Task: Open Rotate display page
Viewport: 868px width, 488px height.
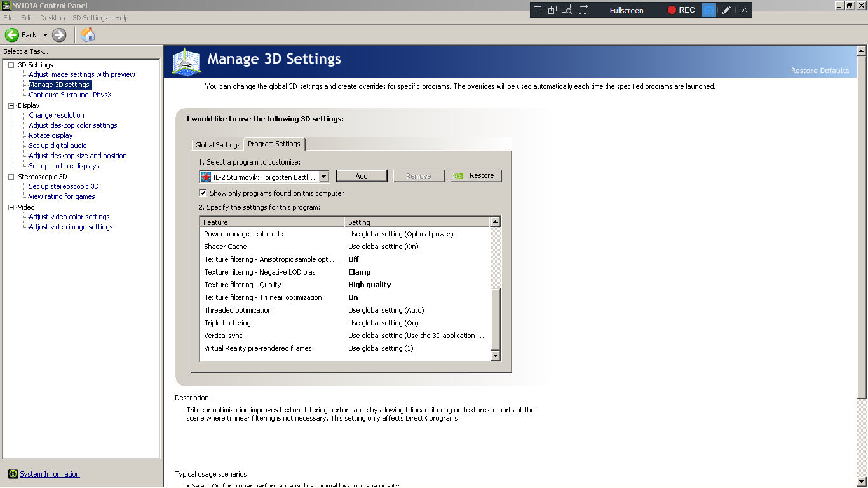Action: click(x=51, y=135)
